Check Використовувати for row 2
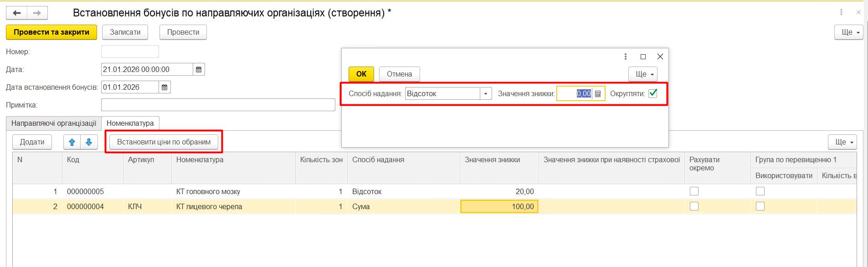868x267 pixels. 760,206
